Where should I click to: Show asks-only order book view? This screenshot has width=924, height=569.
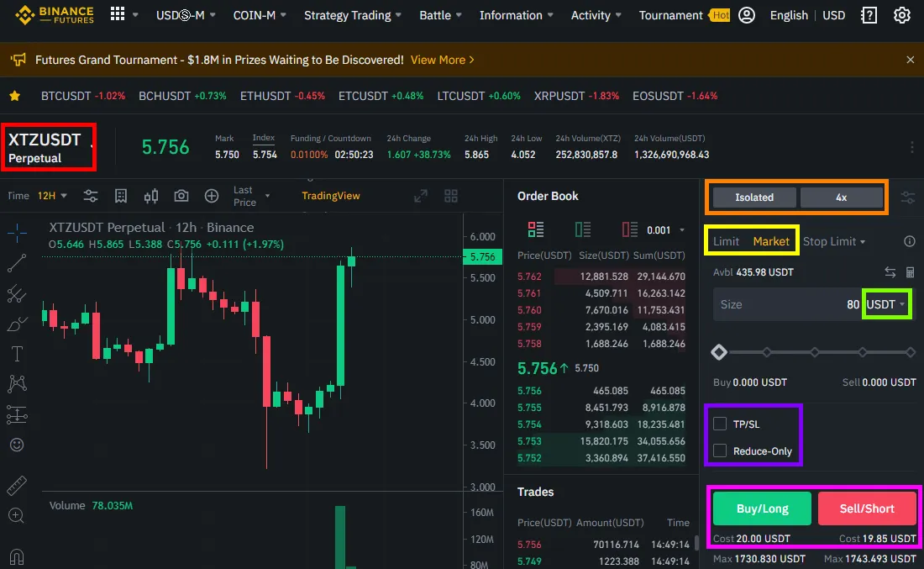coord(630,229)
